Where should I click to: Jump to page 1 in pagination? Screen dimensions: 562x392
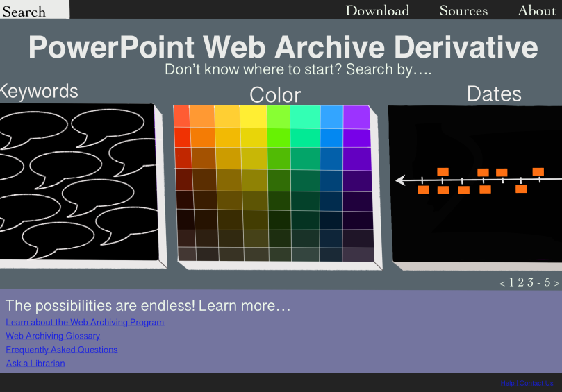[511, 282]
